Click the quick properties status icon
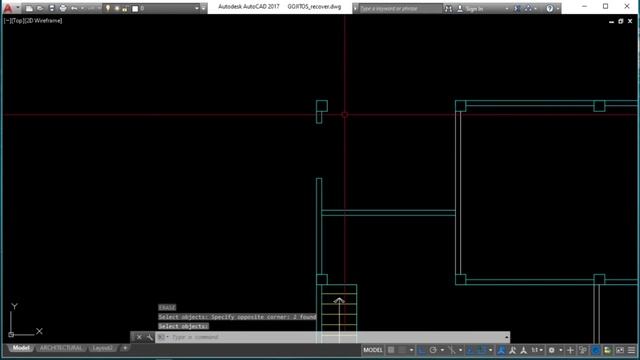 [583, 350]
